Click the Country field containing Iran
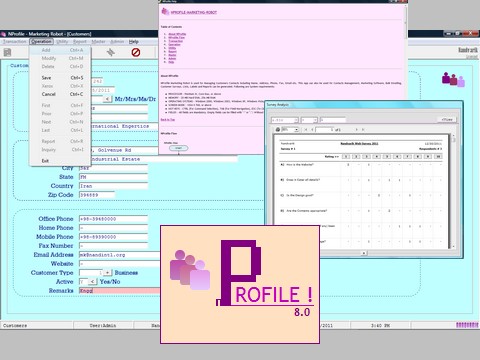 (113, 186)
